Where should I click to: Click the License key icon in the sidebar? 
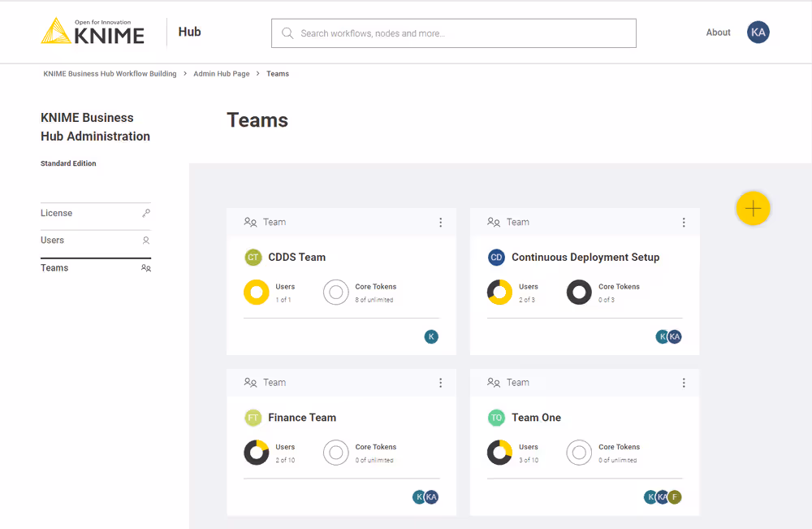click(x=146, y=213)
